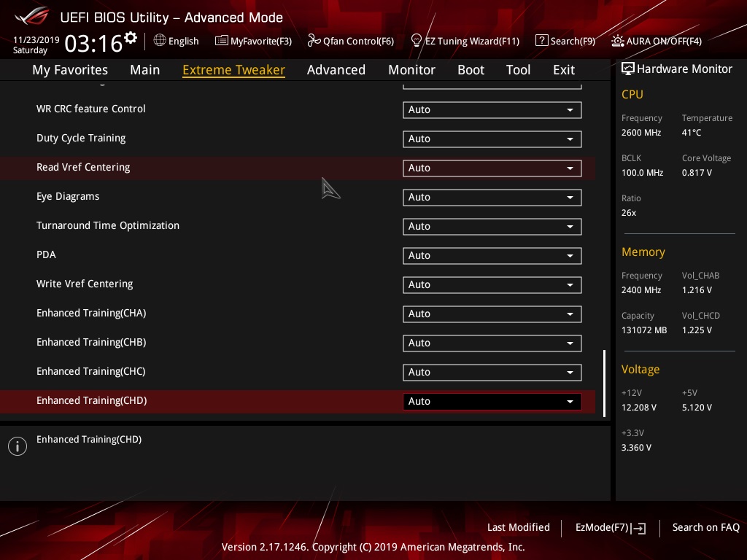This screenshot has height=560, width=747.
Task: Select Enhanced Training(CHB) label
Action: click(91, 343)
